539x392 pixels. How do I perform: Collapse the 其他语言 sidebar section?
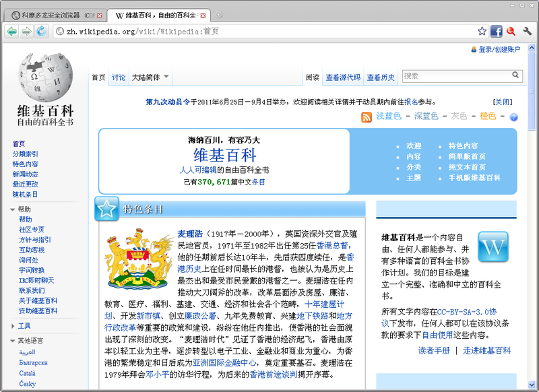(12, 341)
